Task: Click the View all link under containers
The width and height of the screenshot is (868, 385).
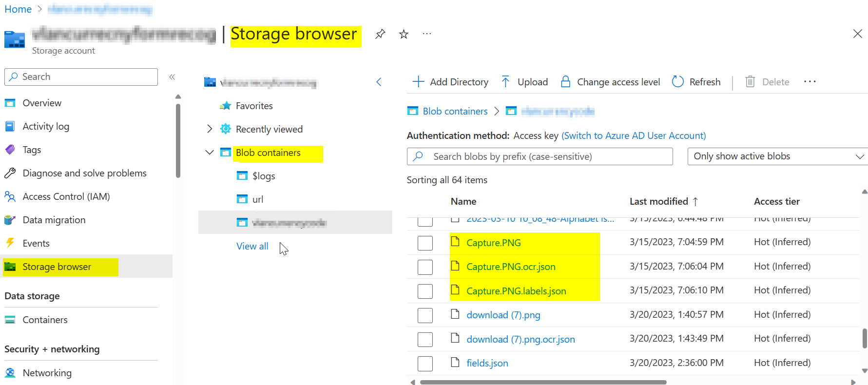Action: [x=252, y=246]
